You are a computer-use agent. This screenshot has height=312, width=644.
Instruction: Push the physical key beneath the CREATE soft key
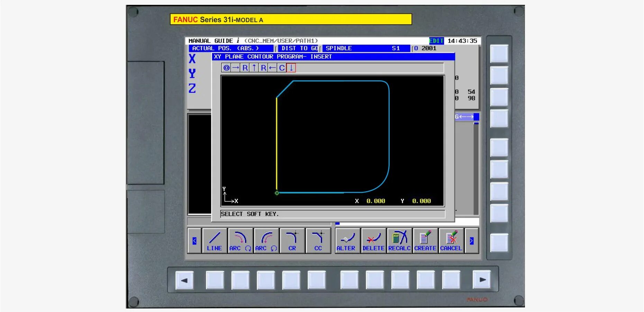pos(426,280)
